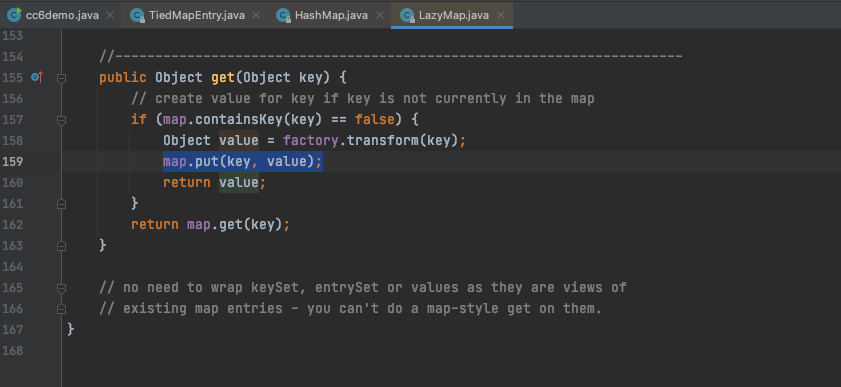
Task: Collapse the comment fold marker at line 165
Action: coord(61,288)
